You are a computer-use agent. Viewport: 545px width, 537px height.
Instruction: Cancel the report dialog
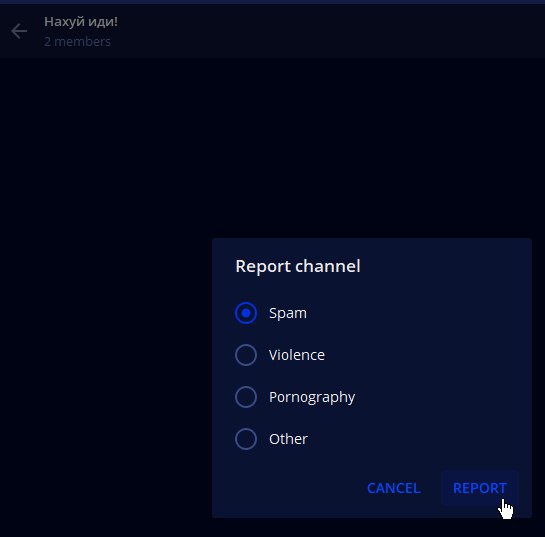click(393, 488)
